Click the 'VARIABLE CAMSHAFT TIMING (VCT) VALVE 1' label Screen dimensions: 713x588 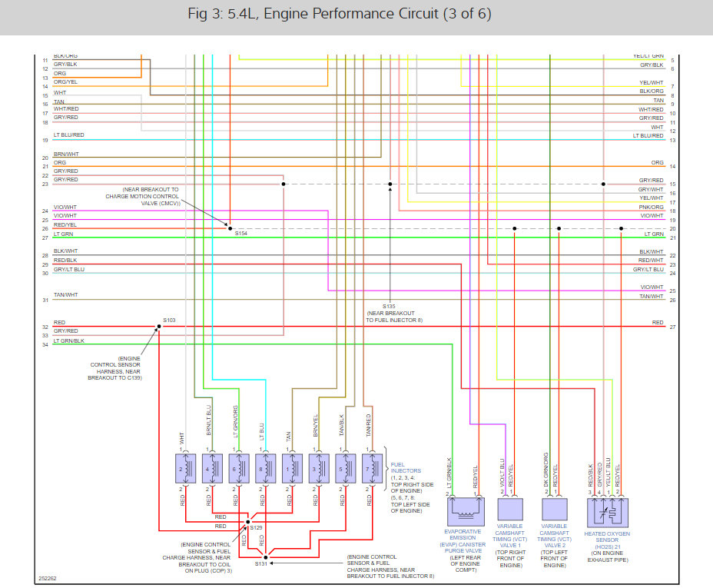click(509, 536)
